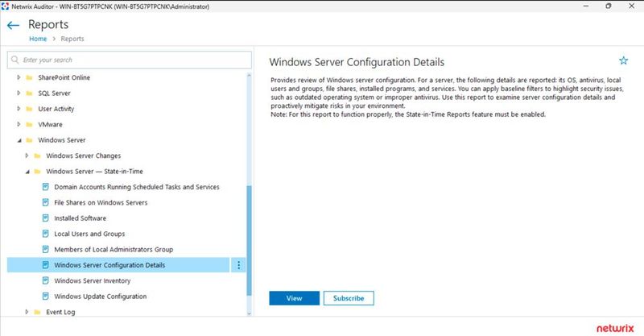This screenshot has height=336, width=644.
Task: Click report icon beside Installed Software
Action: tap(46, 218)
